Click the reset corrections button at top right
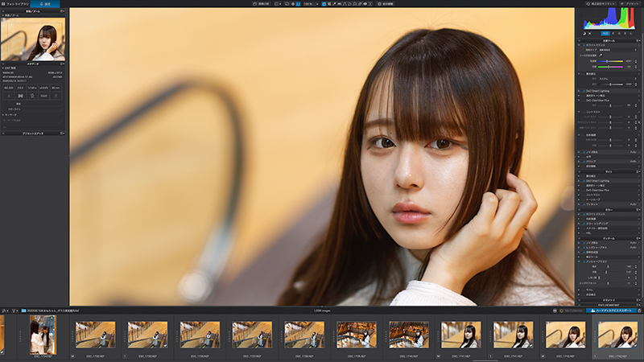 point(601,4)
